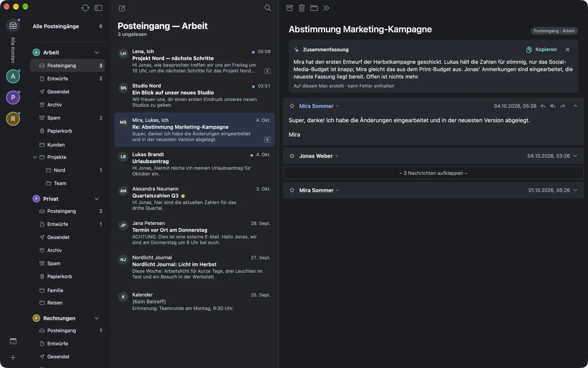Expand the Jonas Weber message
The width and height of the screenshot is (588, 368).
tap(576, 156)
